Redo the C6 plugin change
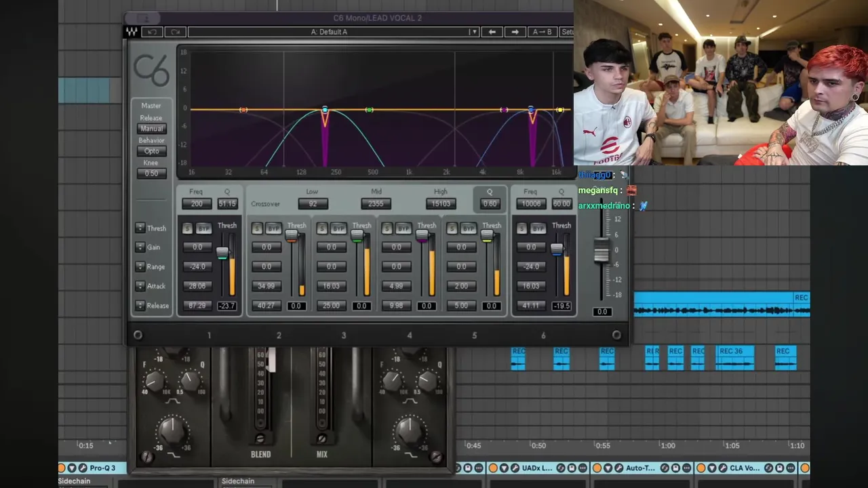The image size is (868, 488). (175, 32)
